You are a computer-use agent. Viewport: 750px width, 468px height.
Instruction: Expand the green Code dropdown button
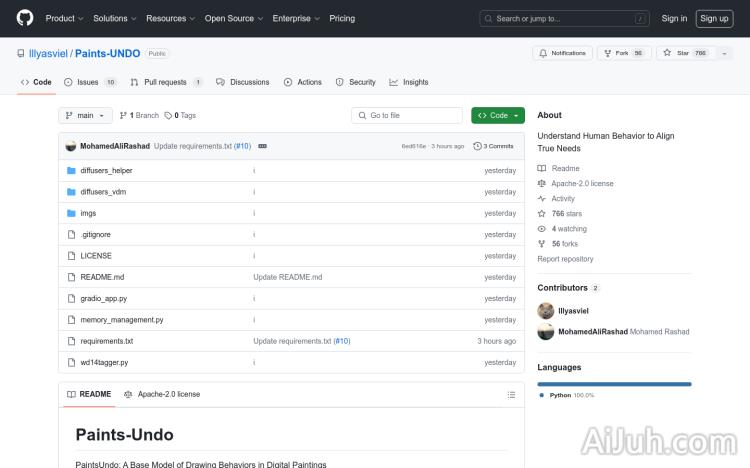pyautogui.click(x=498, y=115)
